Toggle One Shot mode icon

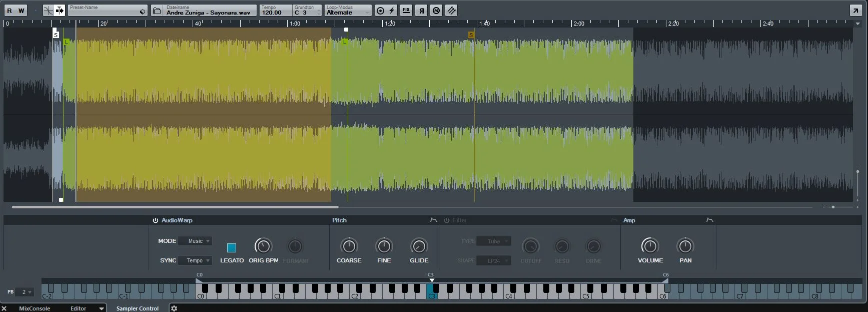(x=380, y=11)
